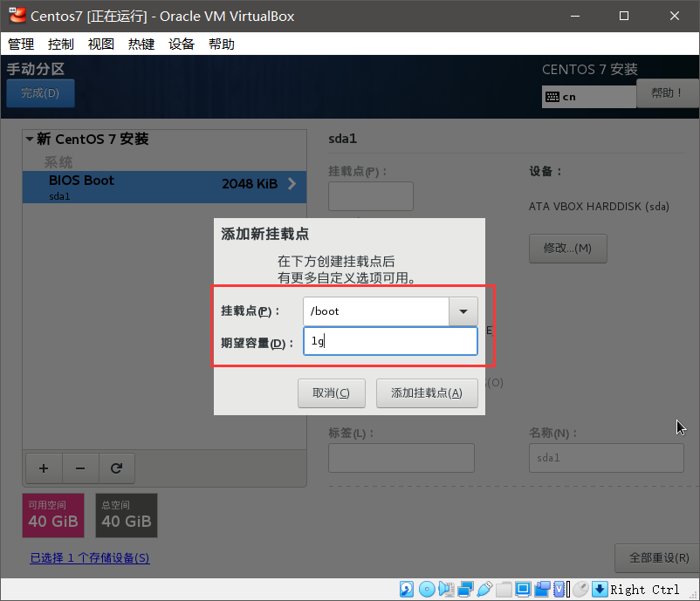This screenshot has height=601, width=700.
Task: Click the 期望容量 input field
Action: [x=390, y=341]
